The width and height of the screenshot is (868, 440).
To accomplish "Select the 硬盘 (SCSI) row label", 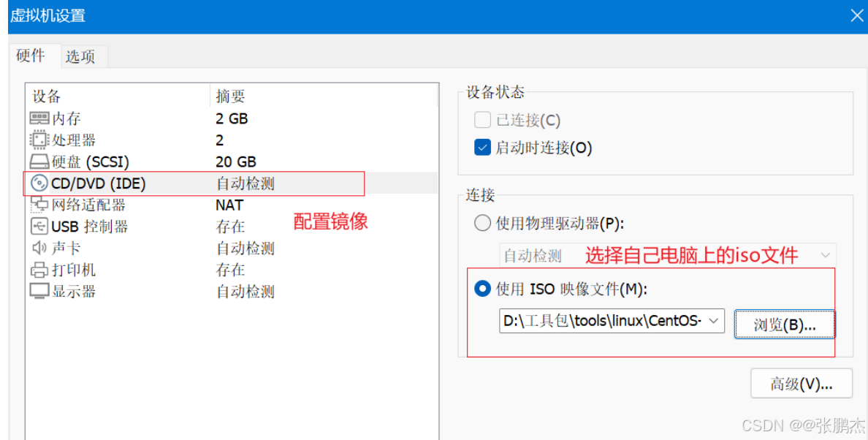I will [90, 162].
